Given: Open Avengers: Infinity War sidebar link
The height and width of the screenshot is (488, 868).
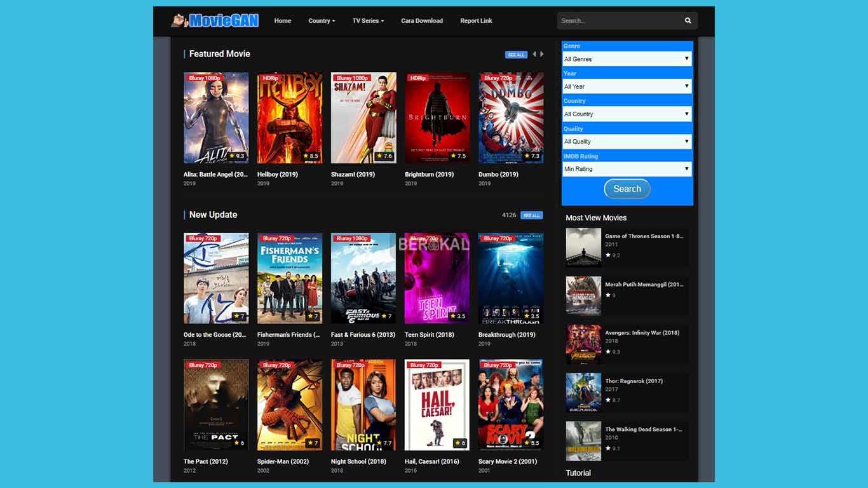Looking at the screenshot, I should tap(642, 333).
